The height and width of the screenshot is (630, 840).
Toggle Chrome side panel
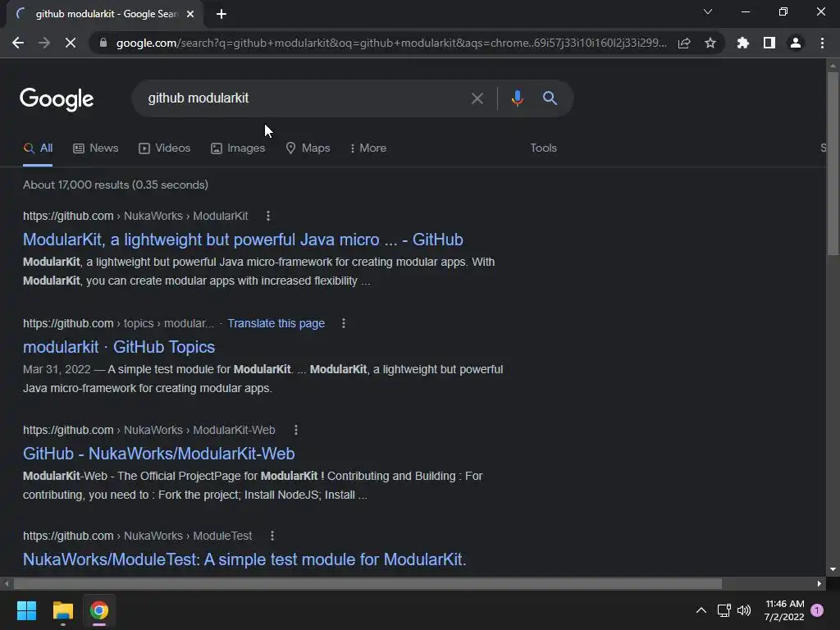coord(769,43)
